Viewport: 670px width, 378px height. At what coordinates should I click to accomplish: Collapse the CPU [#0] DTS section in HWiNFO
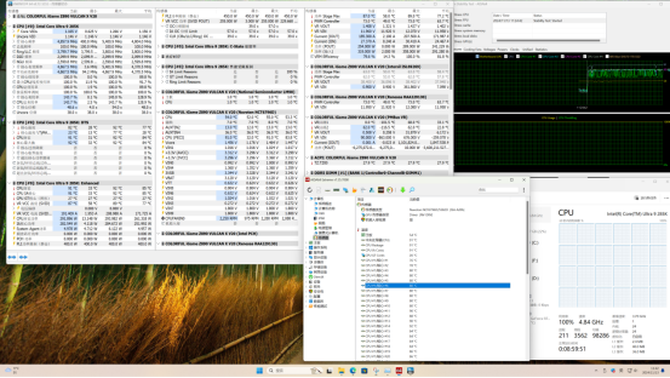click(9, 123)
